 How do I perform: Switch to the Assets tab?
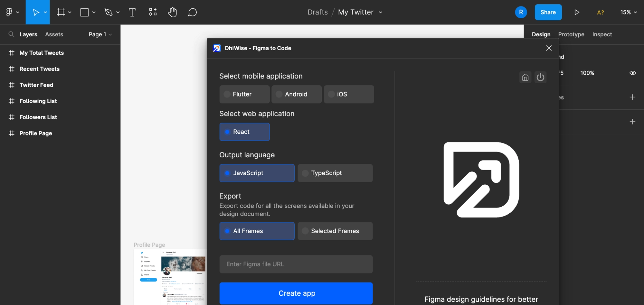54,34
